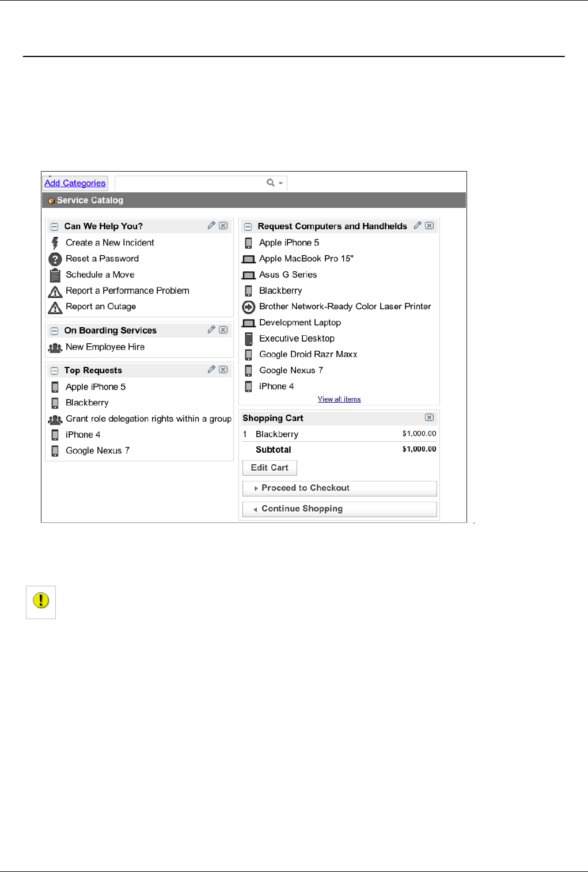Click the yellow exclamation note icon
The width and height of the screenshot is (588, 872).
coord(41,601)
